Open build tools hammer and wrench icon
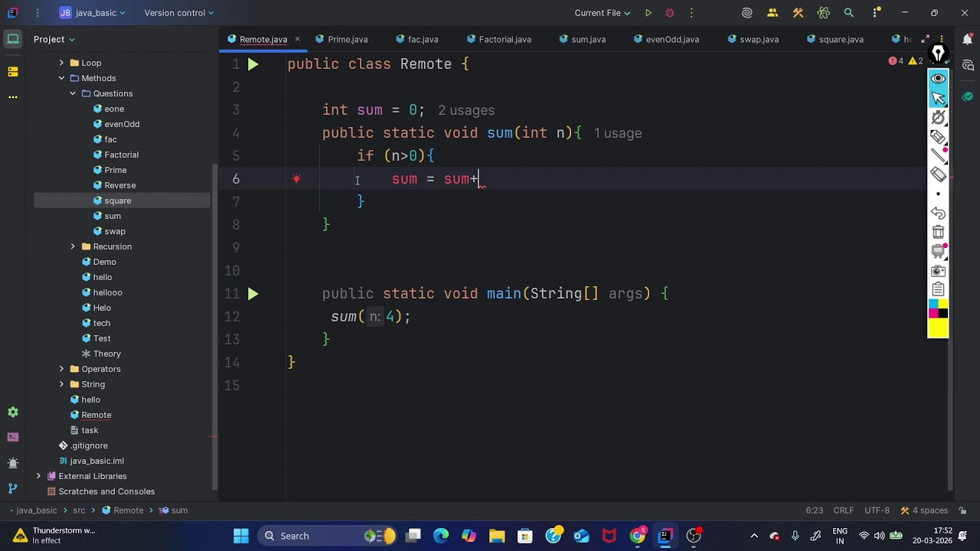This screenshot has width=980, height=551. tap(799, 13)
